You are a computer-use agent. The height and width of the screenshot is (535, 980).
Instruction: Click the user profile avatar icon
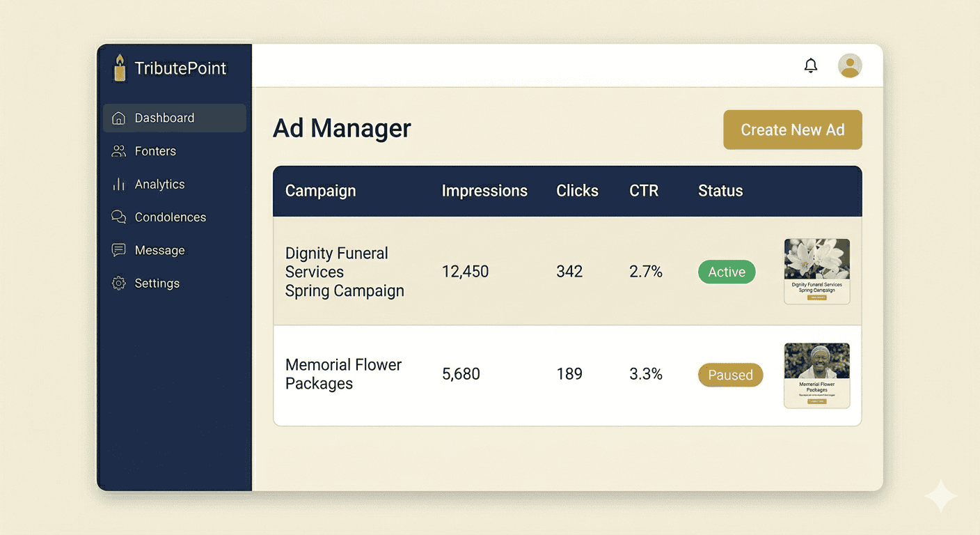[850, 65]
